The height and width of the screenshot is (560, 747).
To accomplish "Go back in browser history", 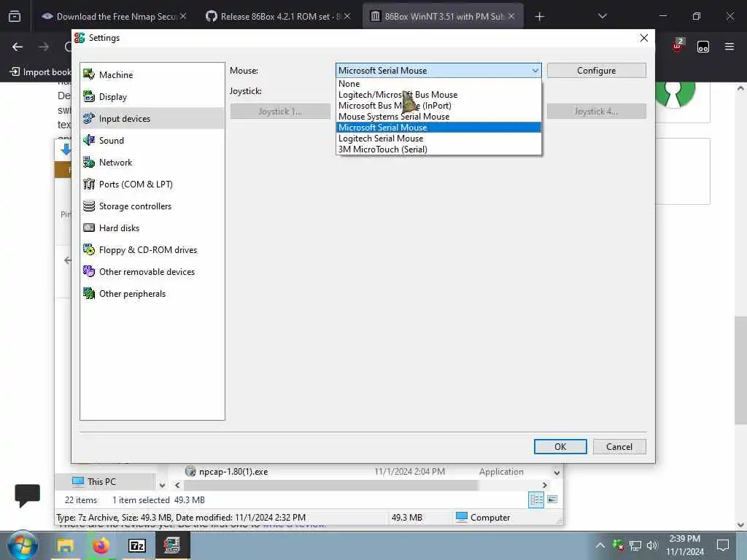I will 18,47.
